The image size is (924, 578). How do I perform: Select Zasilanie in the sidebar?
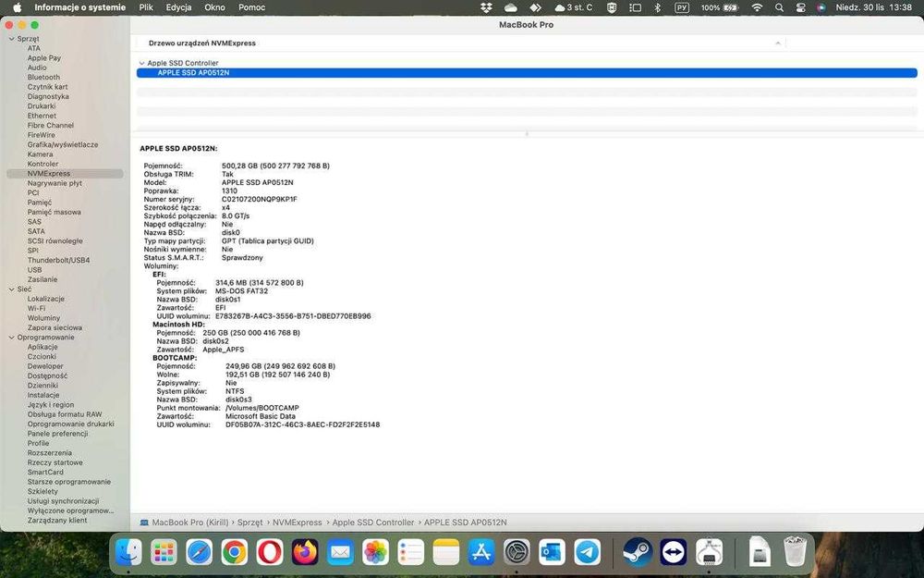(x=43, y=279)
